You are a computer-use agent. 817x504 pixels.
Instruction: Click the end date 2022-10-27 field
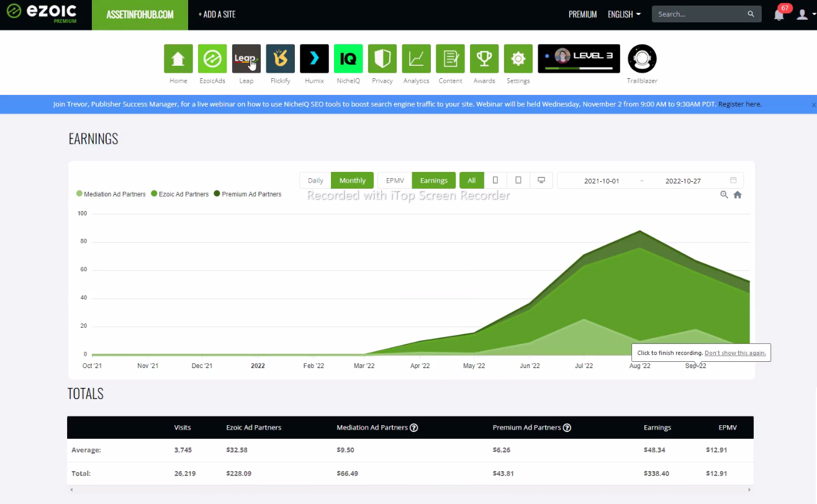pyautogui.click(x=683, y=181)
